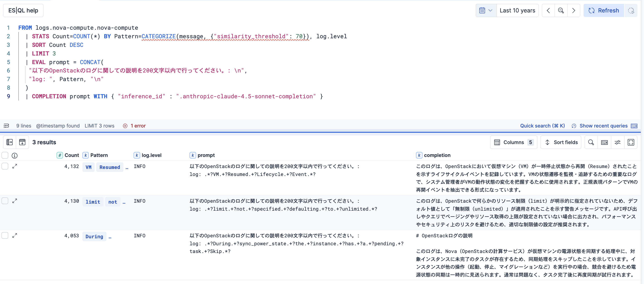Open the Columns 5 dropdown

514,142
